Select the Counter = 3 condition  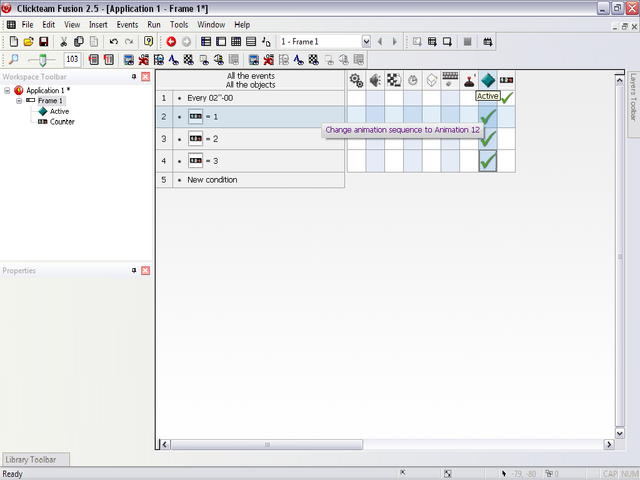(203, 161)
